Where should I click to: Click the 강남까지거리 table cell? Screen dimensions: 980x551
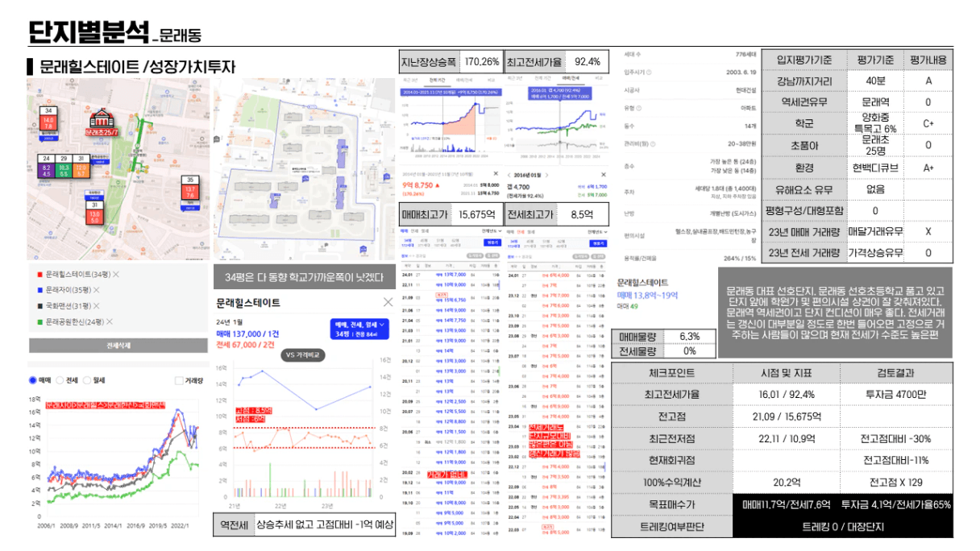804,81
